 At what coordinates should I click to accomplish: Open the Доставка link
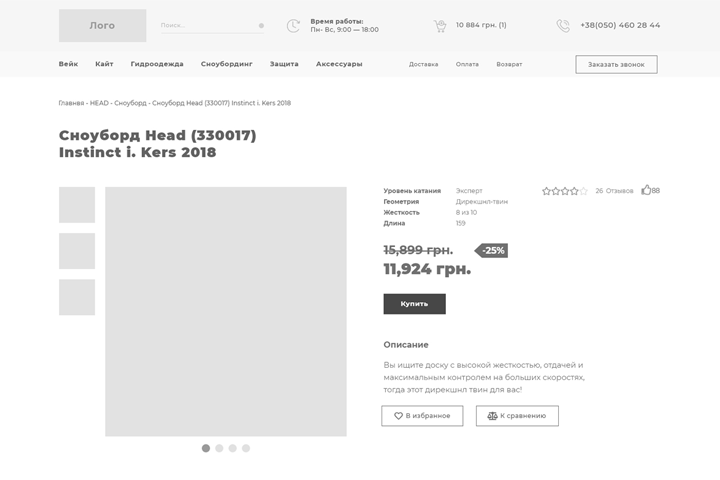pyautogui.click(x=423, y=64)
